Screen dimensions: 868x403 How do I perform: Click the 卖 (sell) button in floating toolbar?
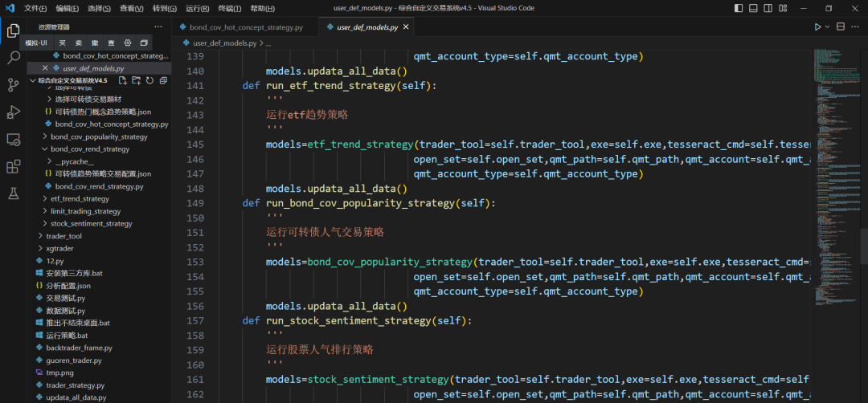pos(79,43)
